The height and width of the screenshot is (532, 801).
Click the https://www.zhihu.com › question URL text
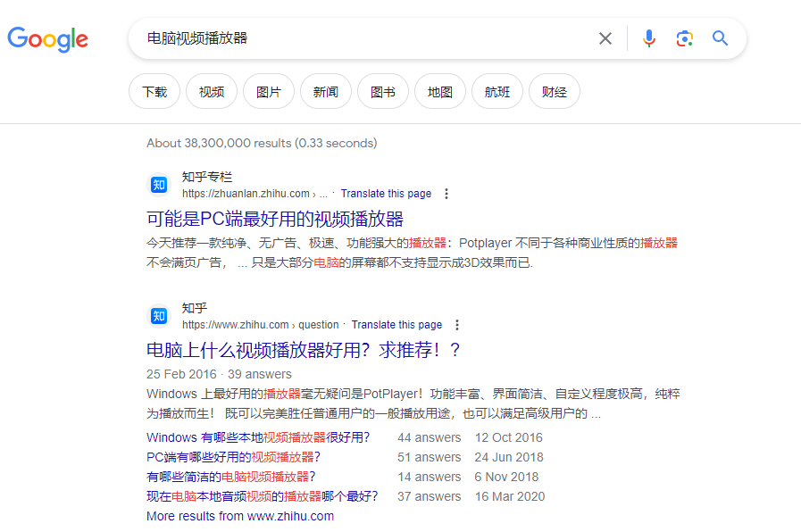click(x=261, y=325)
